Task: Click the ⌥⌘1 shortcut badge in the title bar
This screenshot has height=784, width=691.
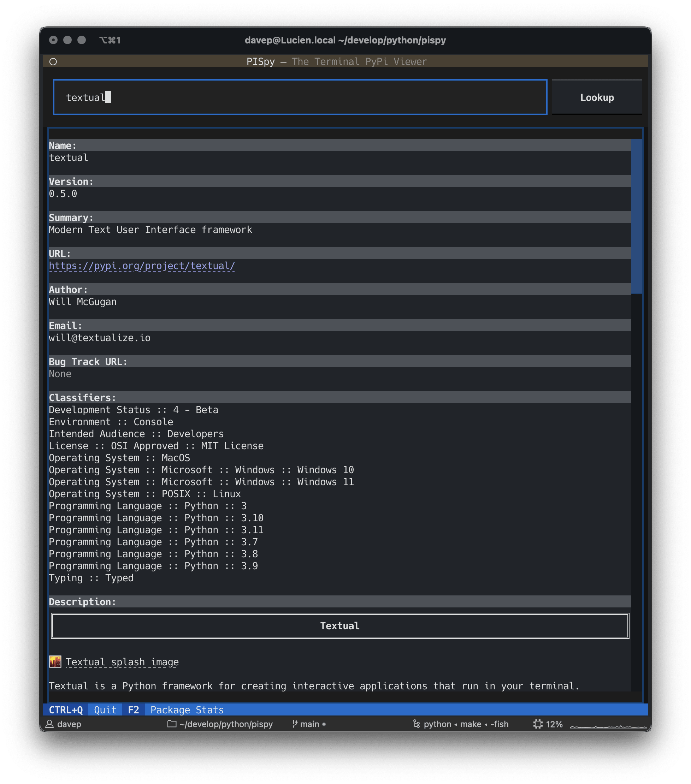Action: coord(110,40)
